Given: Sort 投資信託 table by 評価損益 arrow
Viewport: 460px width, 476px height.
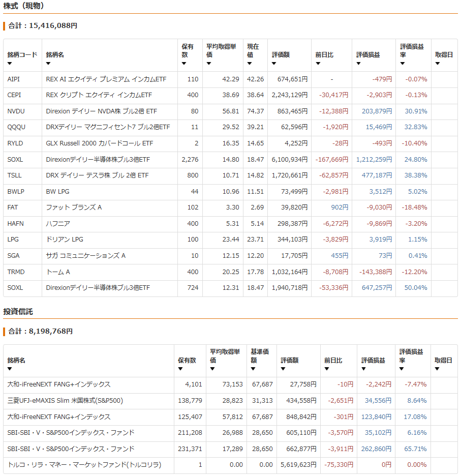Looking at the screenshot, I should pyautogui.click(x=363, y=369).
